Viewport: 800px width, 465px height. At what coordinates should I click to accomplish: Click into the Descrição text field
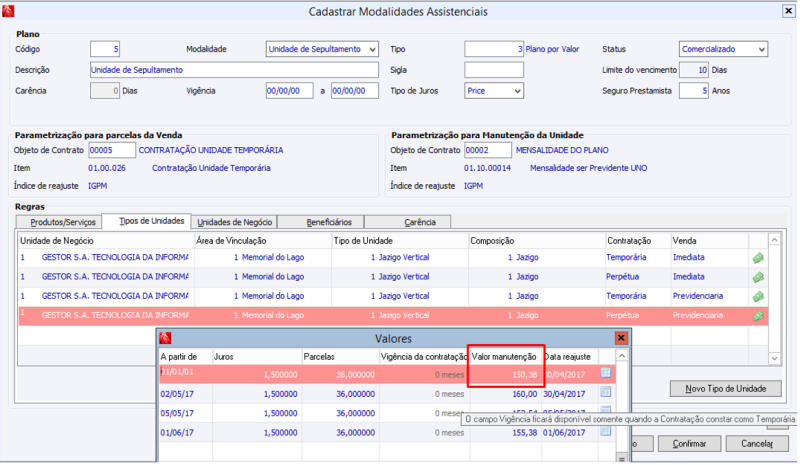point(234,70)
